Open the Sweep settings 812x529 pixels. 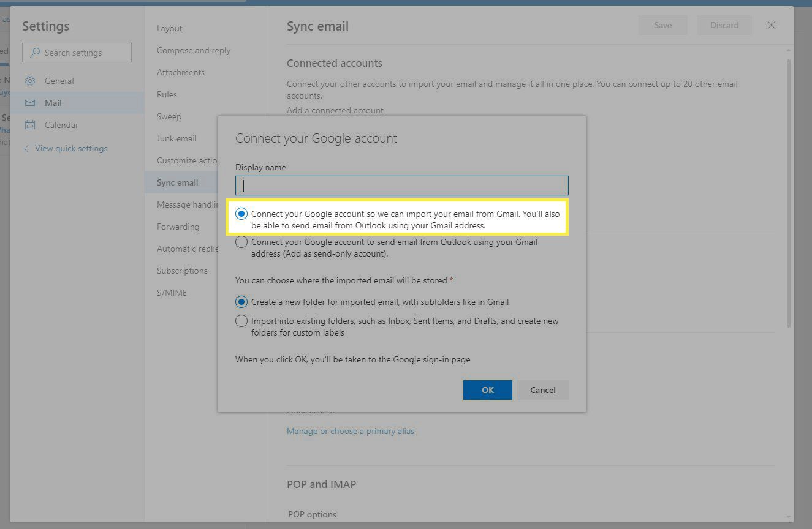click(169, 116)
